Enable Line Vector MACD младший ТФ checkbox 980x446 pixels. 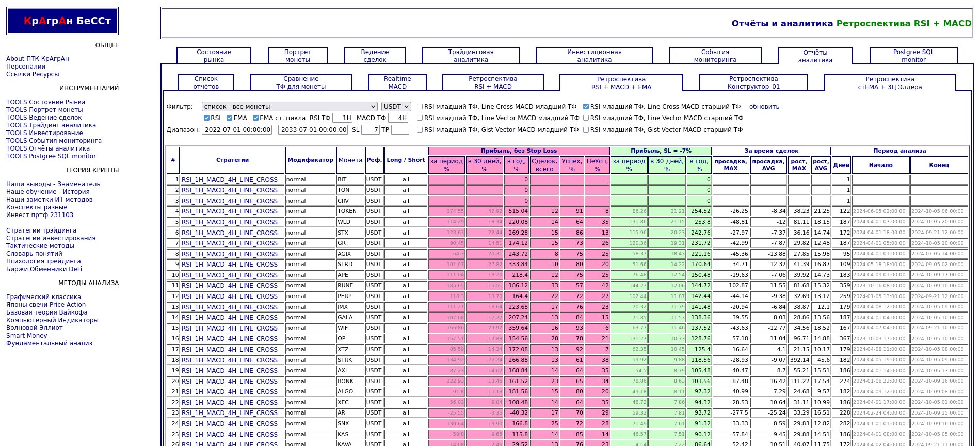420,118
